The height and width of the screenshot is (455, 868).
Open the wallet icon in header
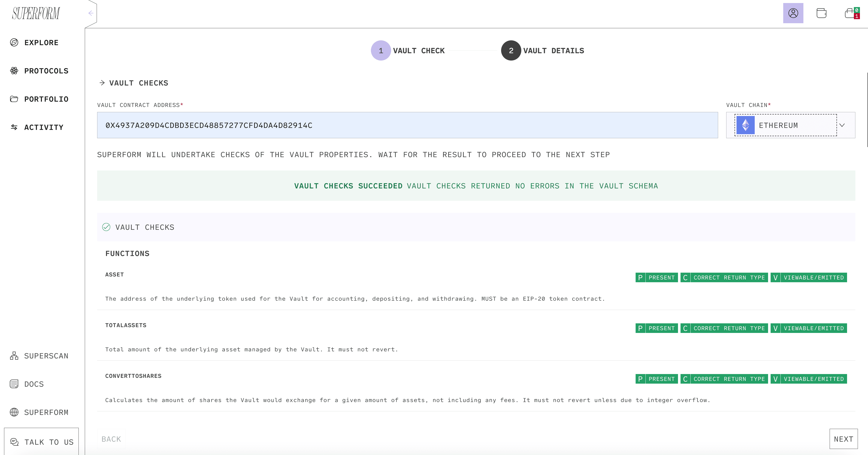click(x=822, y=13)
